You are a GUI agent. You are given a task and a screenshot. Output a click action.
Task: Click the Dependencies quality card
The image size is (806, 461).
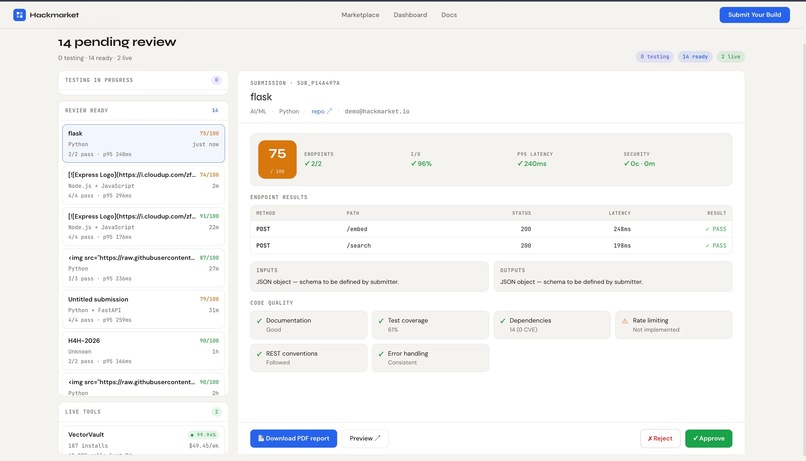pos(552,325)
